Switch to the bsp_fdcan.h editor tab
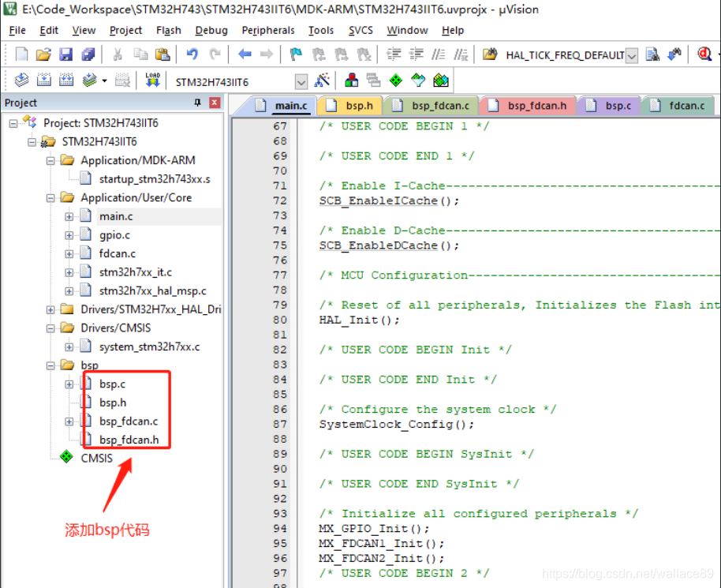Image resolution: width=721 pixels, height=588 pixels. pos(528,106)
